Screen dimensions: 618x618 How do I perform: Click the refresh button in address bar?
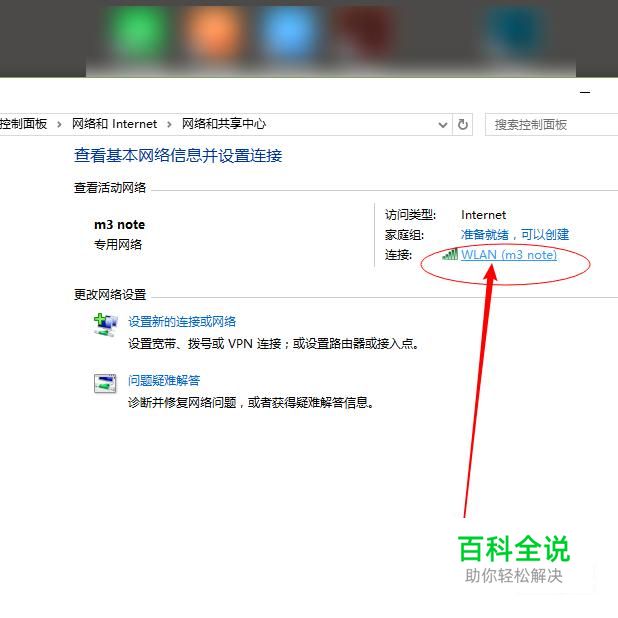coord(462,125)
